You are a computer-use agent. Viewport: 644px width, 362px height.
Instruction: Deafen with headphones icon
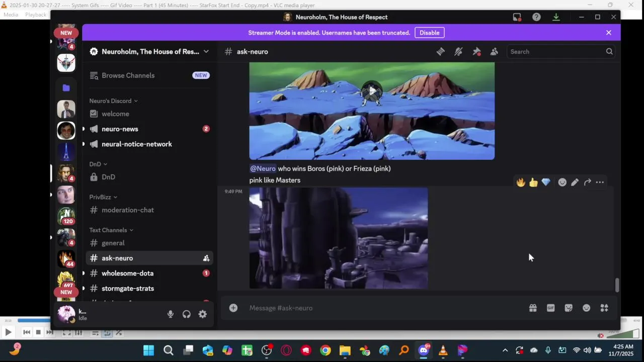click(187, 314)
